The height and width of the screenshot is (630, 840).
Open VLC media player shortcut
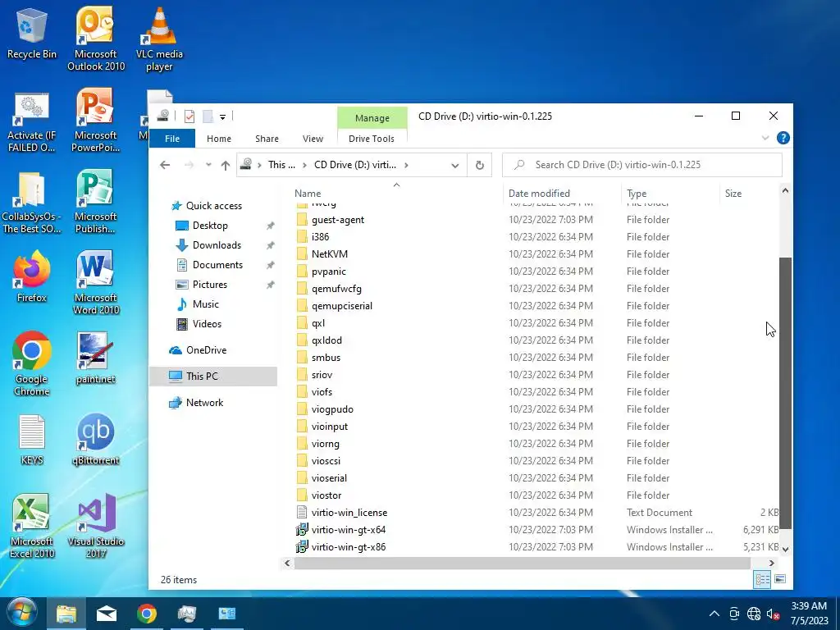pyautogui.click(x=159, y=39)
